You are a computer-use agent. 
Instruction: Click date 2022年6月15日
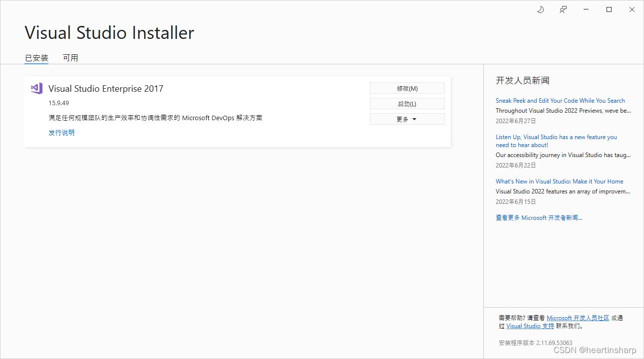[516, 201]
